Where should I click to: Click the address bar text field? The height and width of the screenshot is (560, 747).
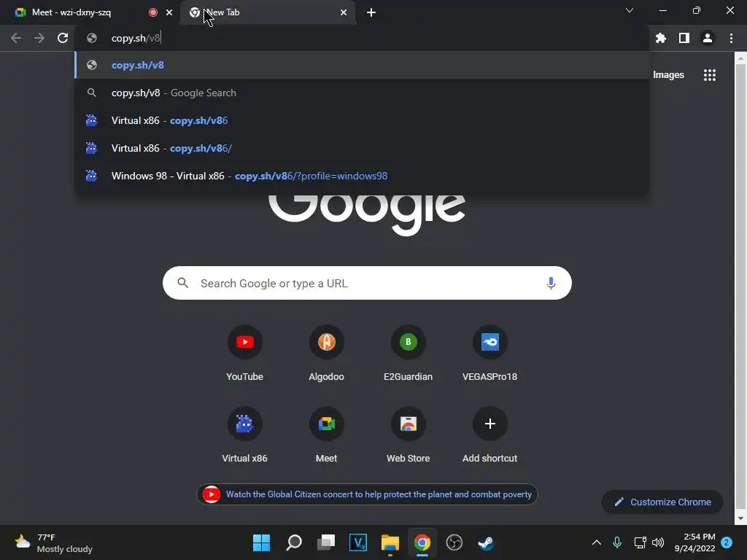pyautogui.click(x=362, y=38)
